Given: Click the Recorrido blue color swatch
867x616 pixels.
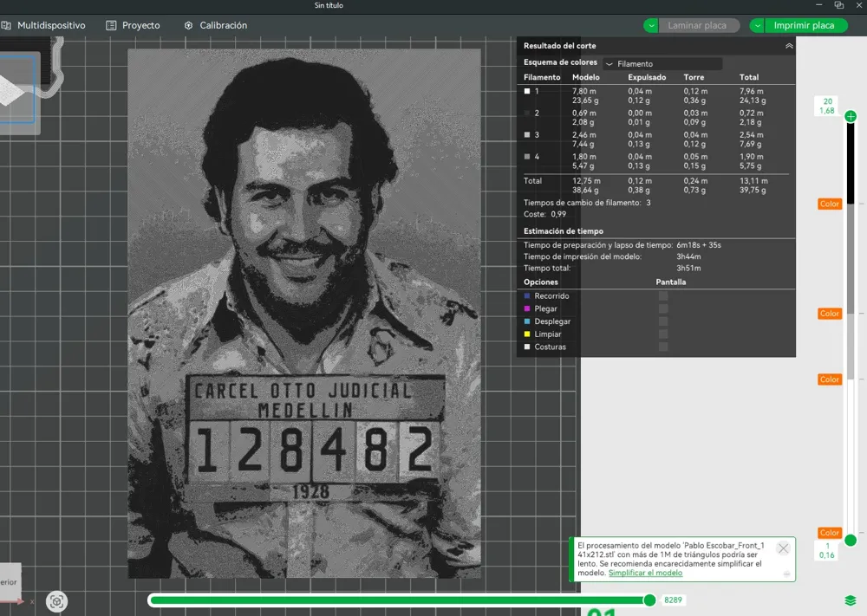Looking at the screenshot, I should click(527, 296).
